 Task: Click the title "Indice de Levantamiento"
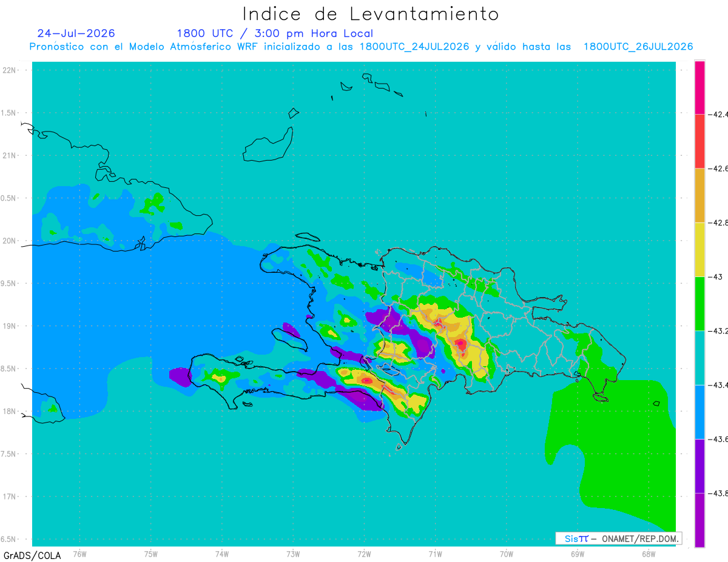click(x=371, y=14)
